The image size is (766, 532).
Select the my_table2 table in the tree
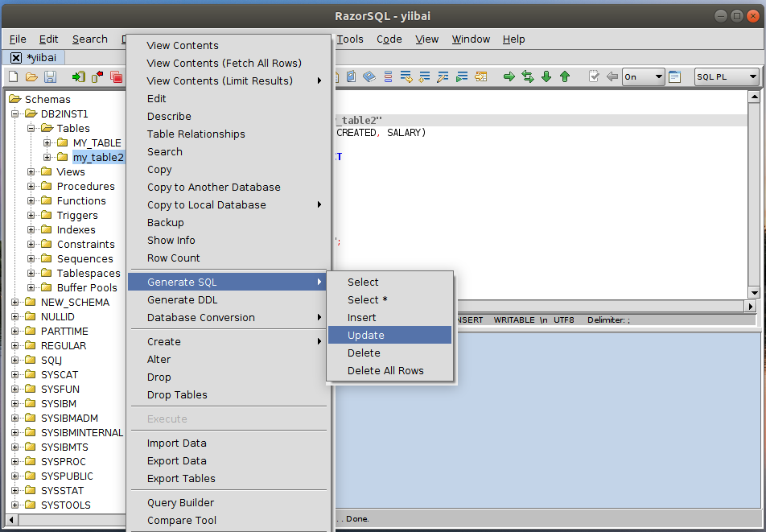[98, 157]
